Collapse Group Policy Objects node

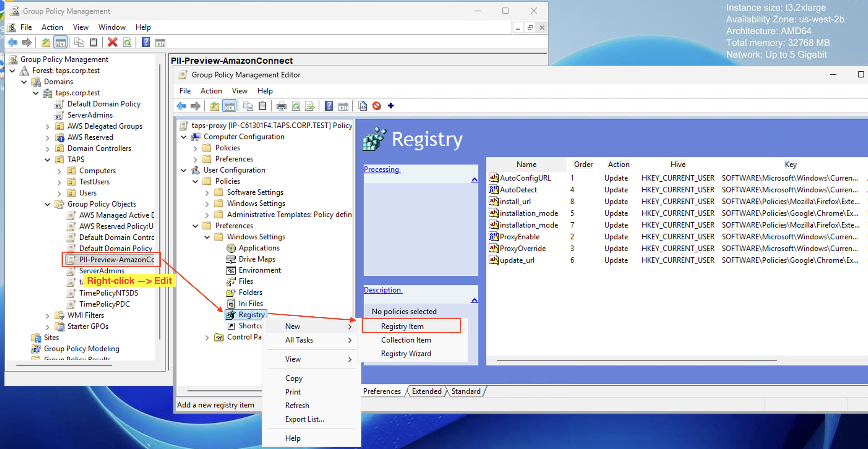[48, 204]
